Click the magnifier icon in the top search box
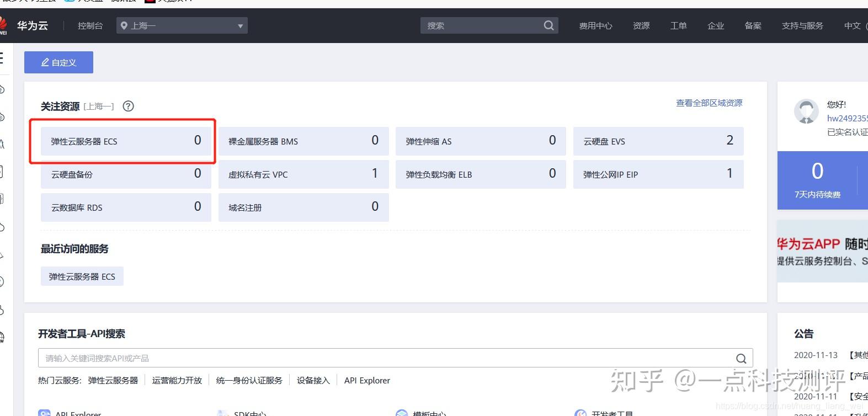This screenshot has height=416, width=868. coord(549,25)
